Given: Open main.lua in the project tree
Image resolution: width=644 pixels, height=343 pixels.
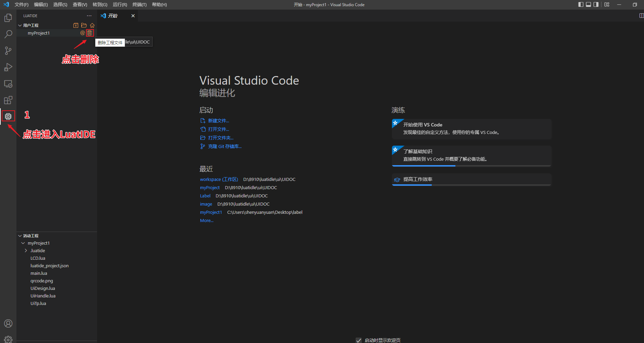Looking at the screenshot, I should click(x=39, y=273).
